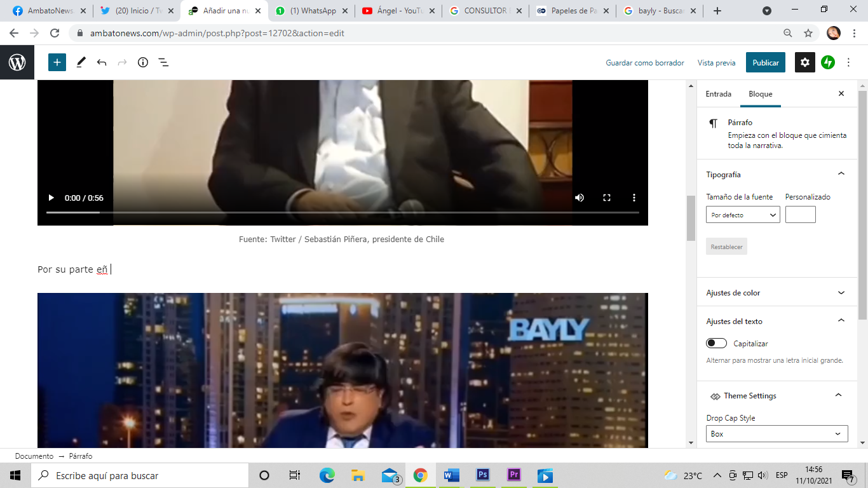Viewport: 868px width, 488px height.
Task: Bookmark this page with the star icon
Action: click(808, 33)
